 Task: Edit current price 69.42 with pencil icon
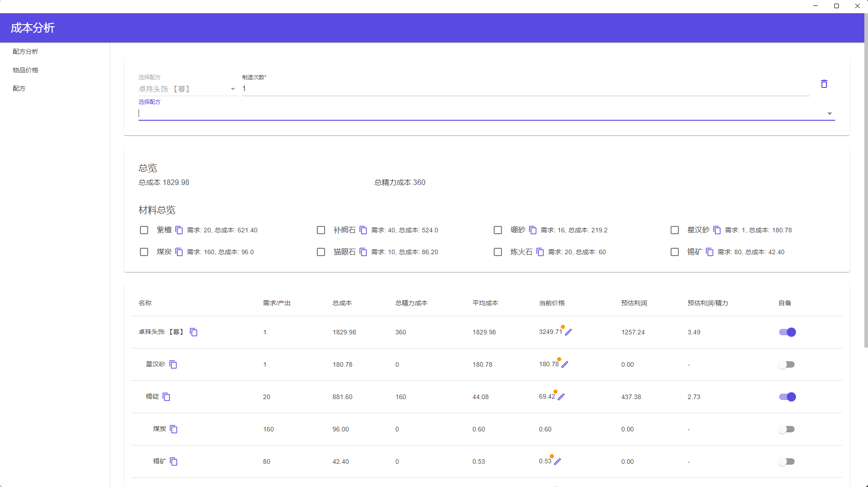[x=561, y=397]
